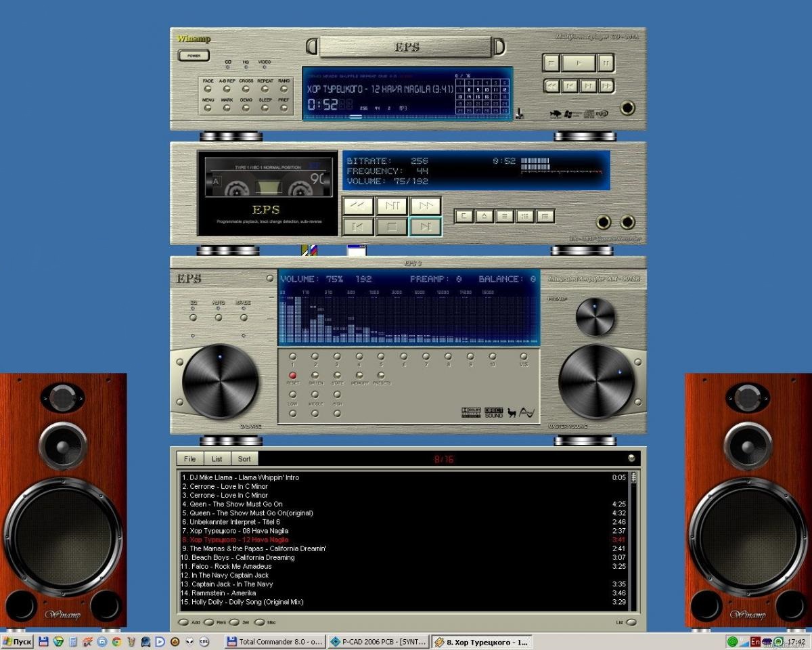Toggle REPEAT mode
Viewport: 812px width, 650px height.
[x=265, y=89]
